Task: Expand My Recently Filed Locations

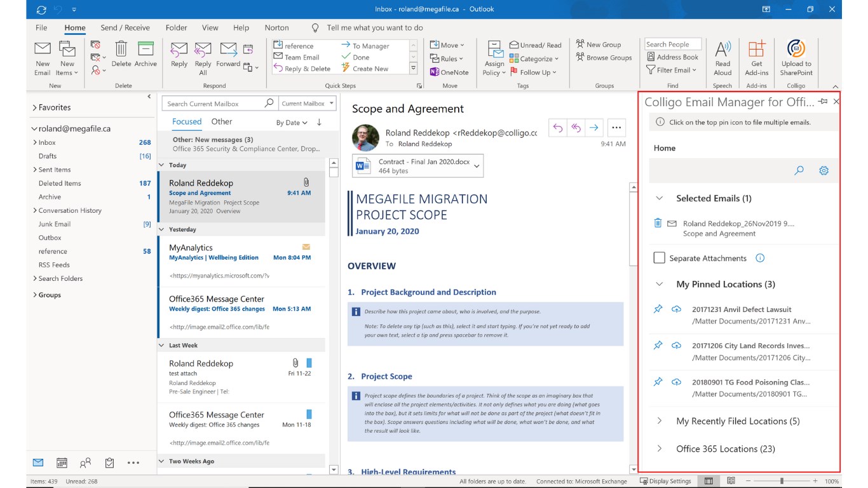Action: point(660,421)
